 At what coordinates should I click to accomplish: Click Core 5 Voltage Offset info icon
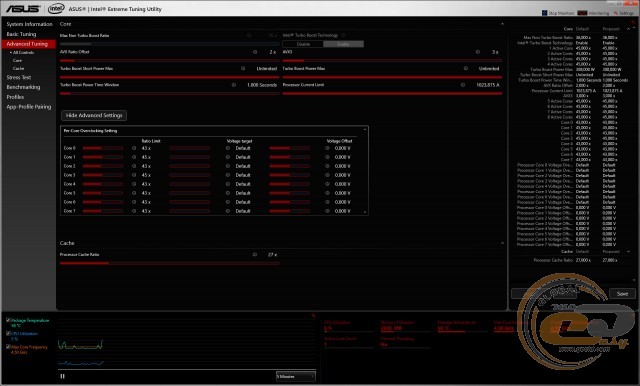(327, 193)
